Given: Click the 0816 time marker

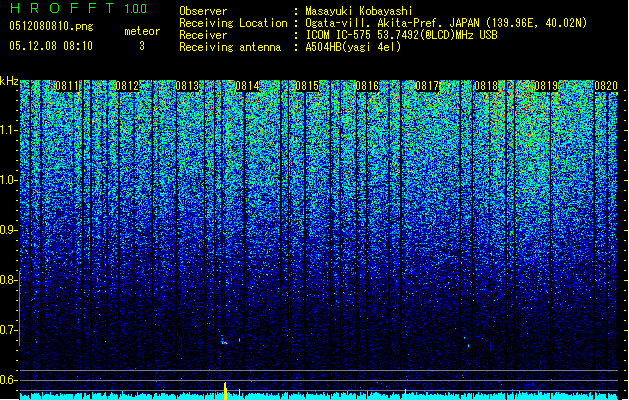Looking at the screenshot, I should pos(367,86).
